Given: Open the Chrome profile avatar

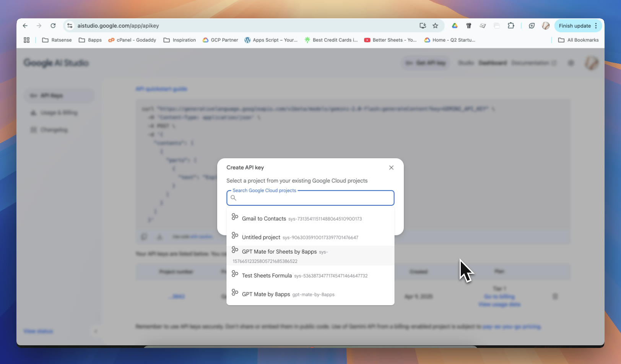Looking at the screenshot, I should coord(546,26).
